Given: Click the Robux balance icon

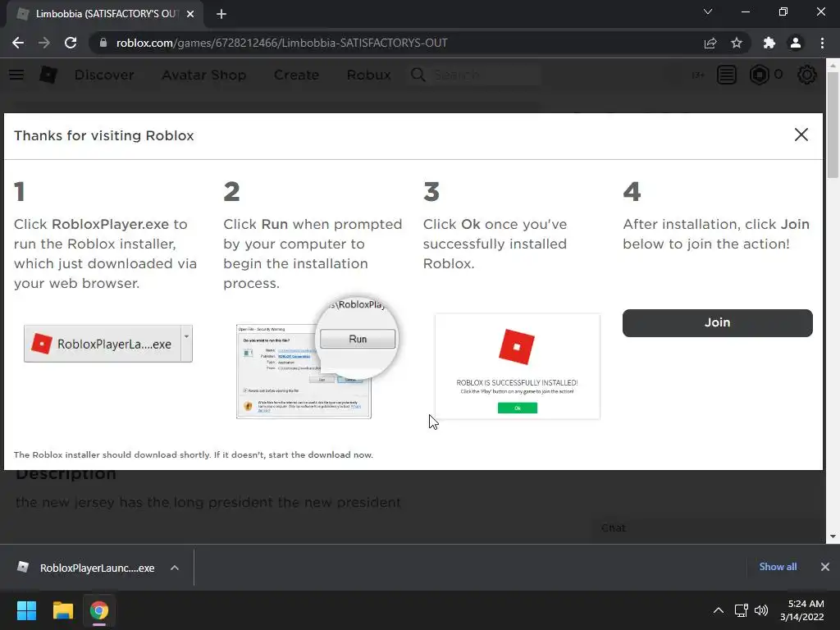Looking at the screenshot, I should (x=759, y=75).
